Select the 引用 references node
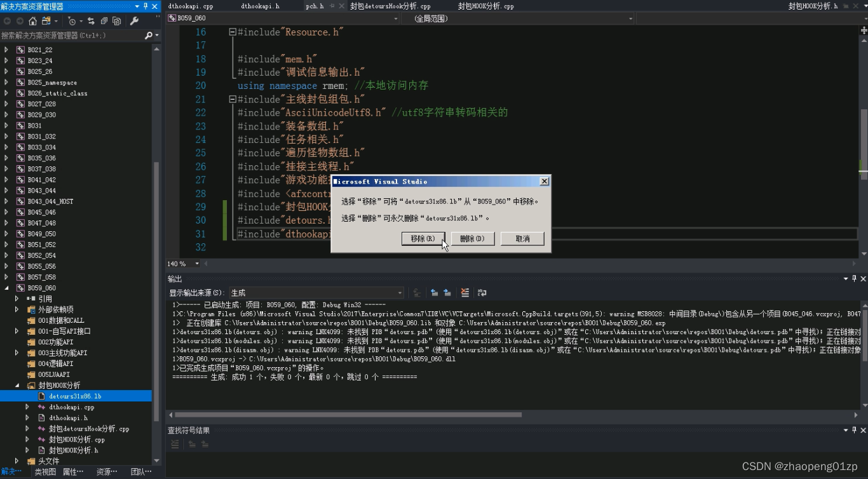The width and height of the screenshot is (868, 479). point(44,299)
